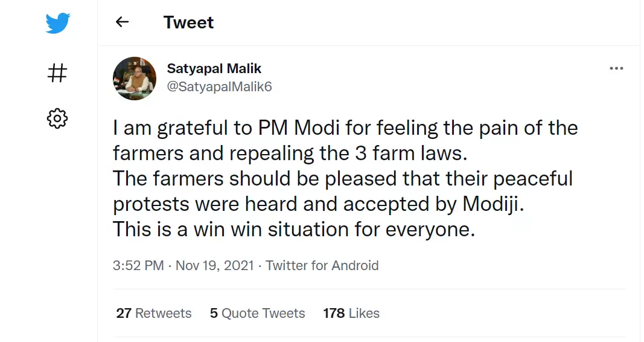This screenshot has width=644, height=342.
Task: Open the Satyapal Malik display name link
Action: 214,68
